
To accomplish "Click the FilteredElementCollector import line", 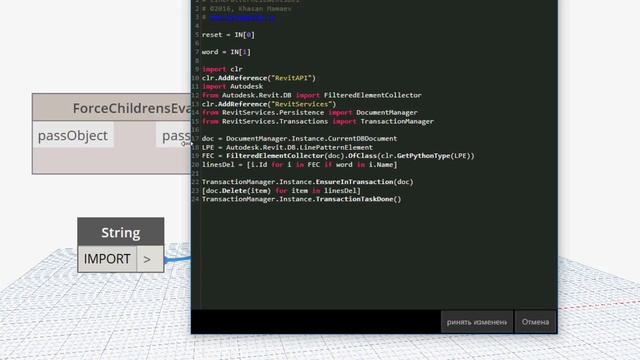I will 311,95.
